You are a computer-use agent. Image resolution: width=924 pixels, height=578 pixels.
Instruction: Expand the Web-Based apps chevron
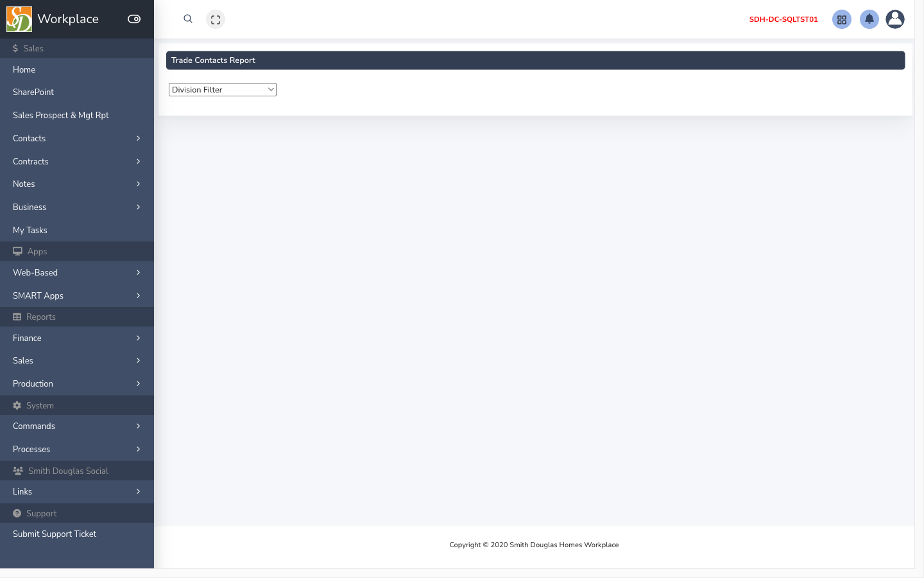138,272
